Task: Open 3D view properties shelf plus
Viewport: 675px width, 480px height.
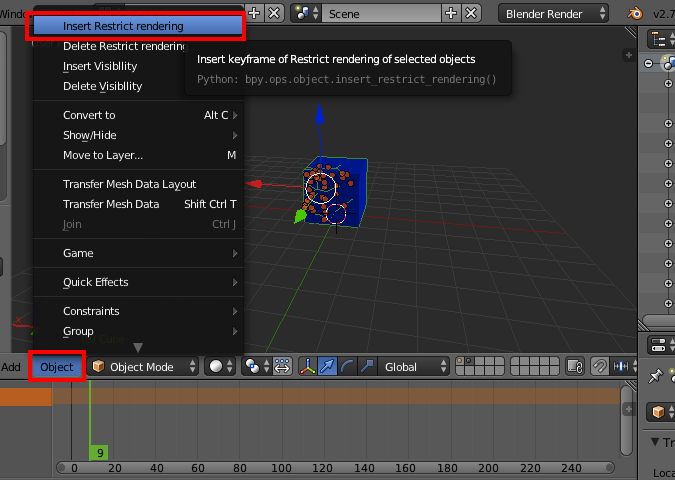Action: tap(629, 55)
